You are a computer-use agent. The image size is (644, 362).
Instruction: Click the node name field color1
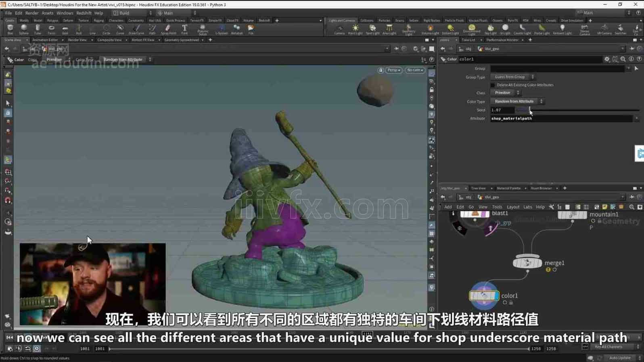[x=530, y=59]
